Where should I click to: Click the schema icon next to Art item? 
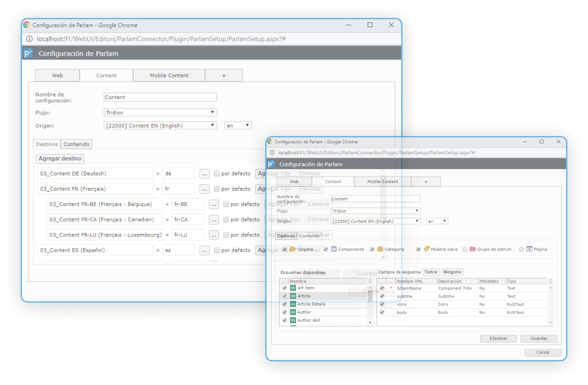(x=293, y=288)
